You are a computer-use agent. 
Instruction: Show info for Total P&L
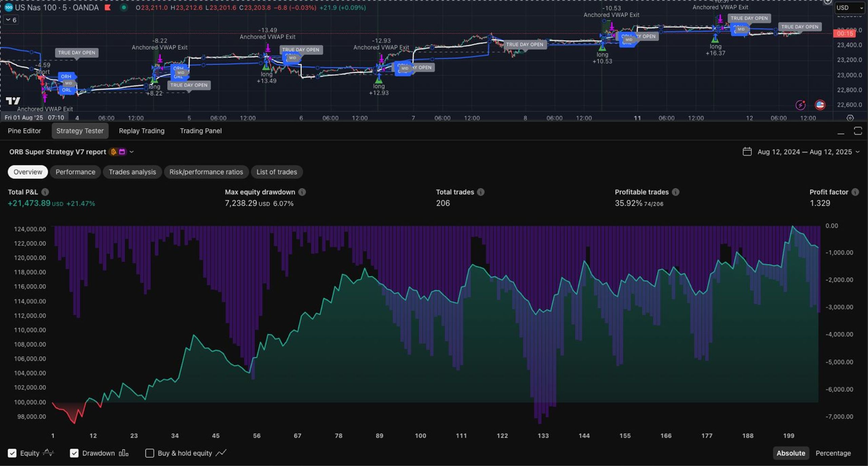click(x=45, y=192)
